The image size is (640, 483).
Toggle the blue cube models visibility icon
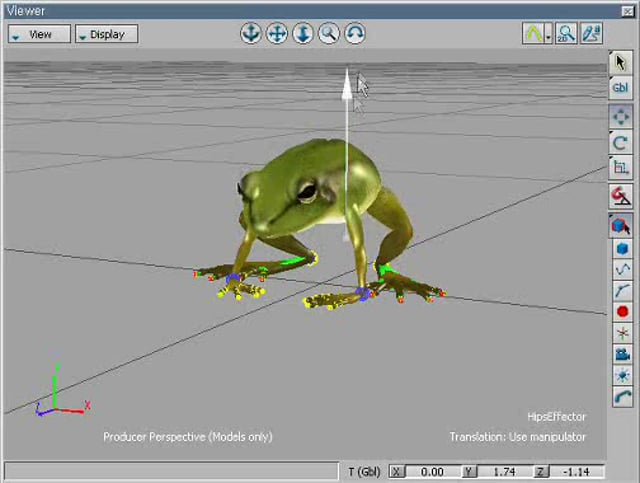point(622,248)
